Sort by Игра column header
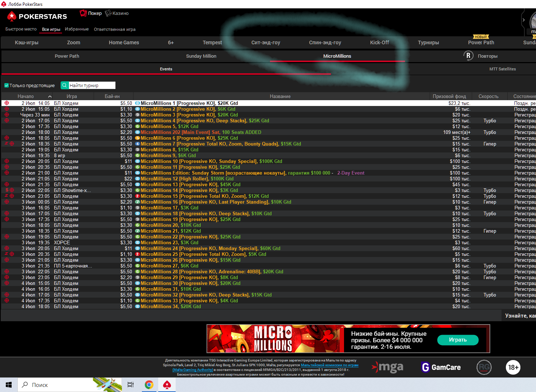This screenshot has height=392, width=536. 72,96
